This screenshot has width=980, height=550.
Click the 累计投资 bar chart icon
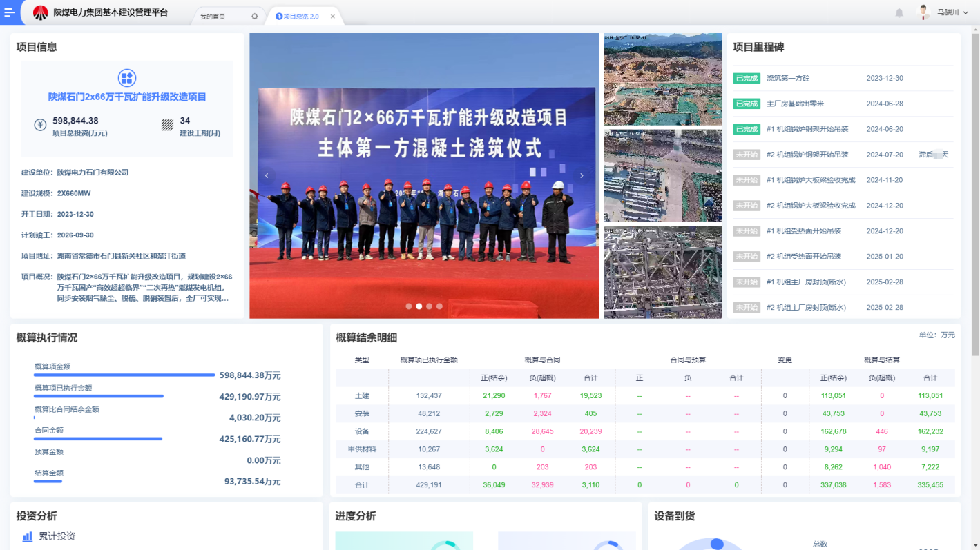[28, 536]
